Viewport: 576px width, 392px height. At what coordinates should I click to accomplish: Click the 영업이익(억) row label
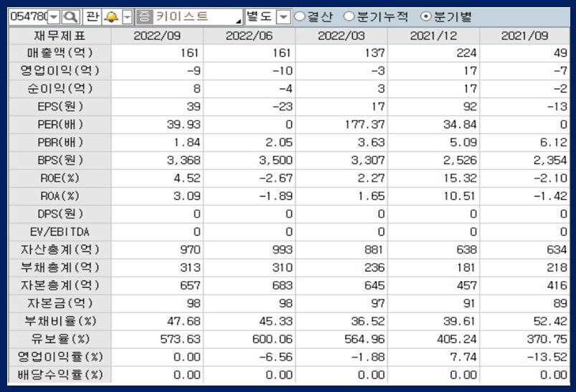click(60, 71)
